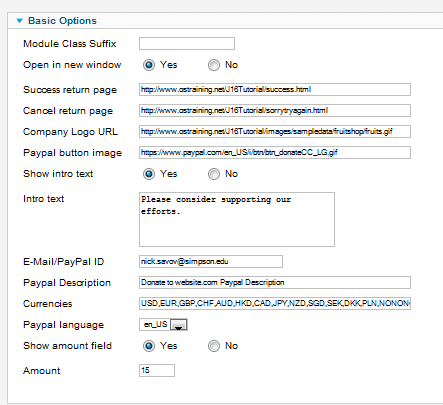443x405 pixels.
Task: Select No for Show amount field
Action: 214,346
